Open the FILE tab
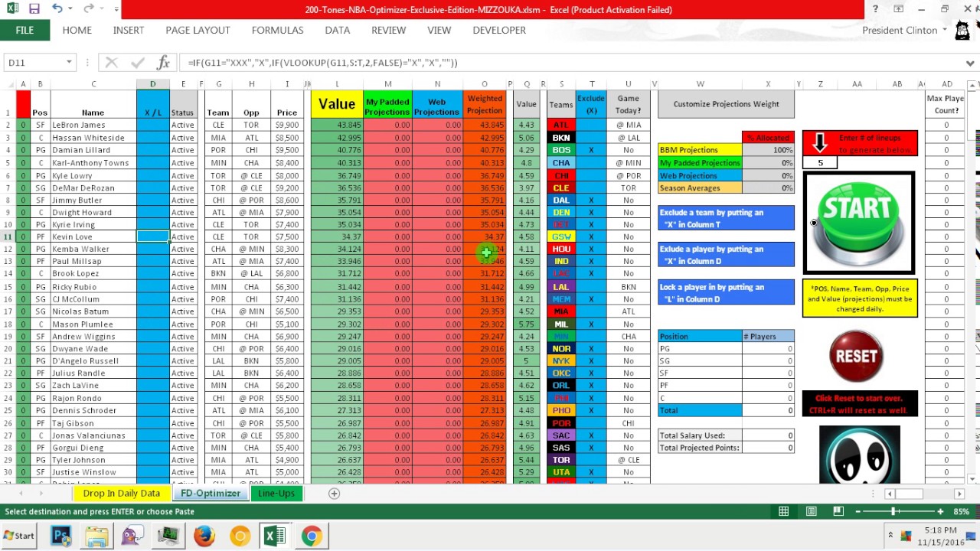 coord(24,30)
